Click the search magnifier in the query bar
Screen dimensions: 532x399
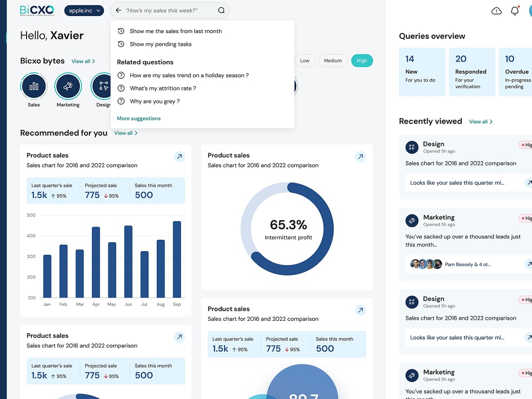pyautogui.click(x=220, y=10)
